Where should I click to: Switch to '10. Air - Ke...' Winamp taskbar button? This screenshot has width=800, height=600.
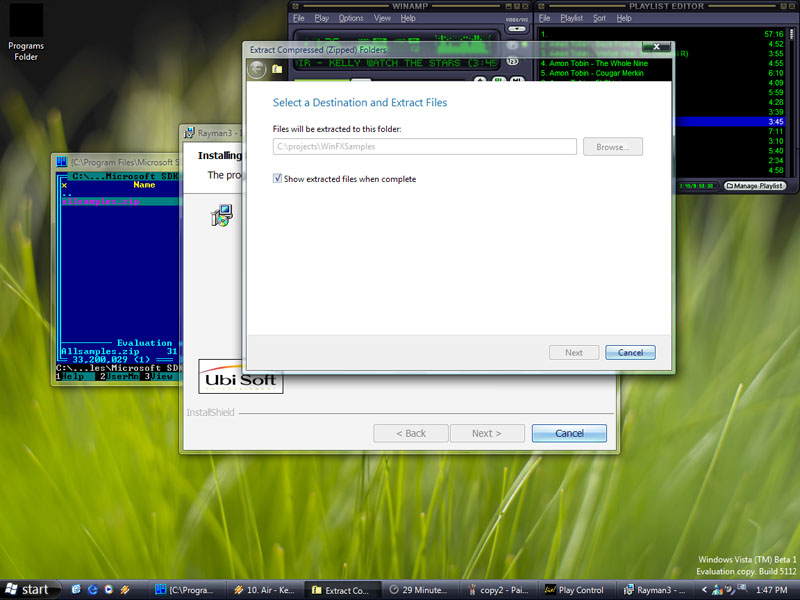click(x=265, y=590)
